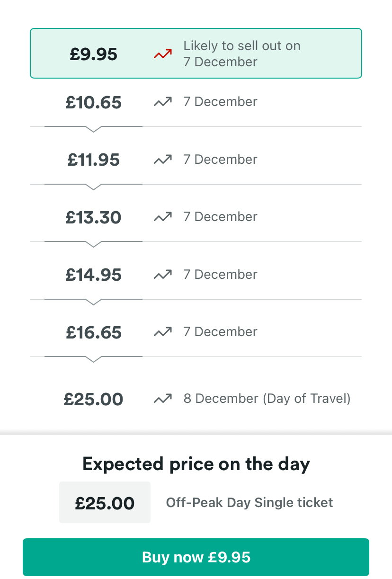Screen dimensions: 392x579
Task: Click the Off-Peak Day Single ticket label
Action: pos(249,502)
